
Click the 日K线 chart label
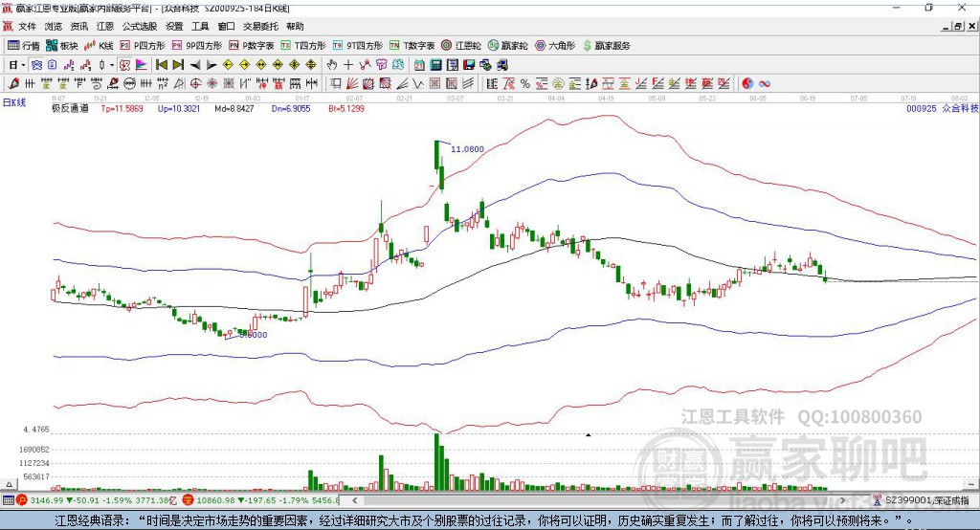(14, 102)
